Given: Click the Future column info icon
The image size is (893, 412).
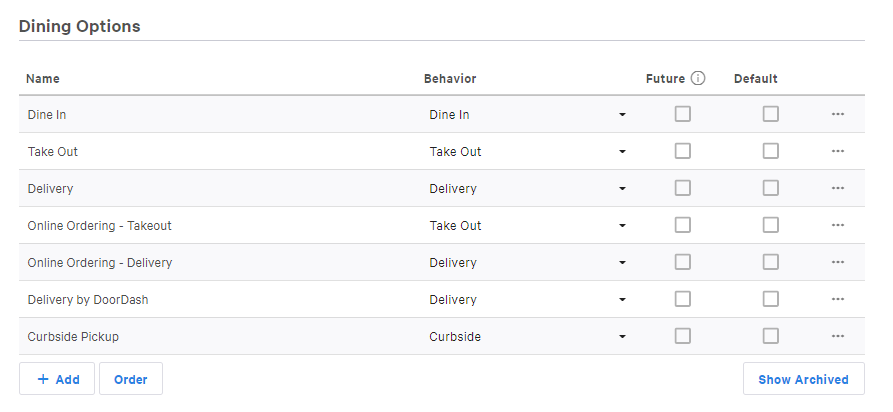Looking at the screenshot, I should (699, 78).
